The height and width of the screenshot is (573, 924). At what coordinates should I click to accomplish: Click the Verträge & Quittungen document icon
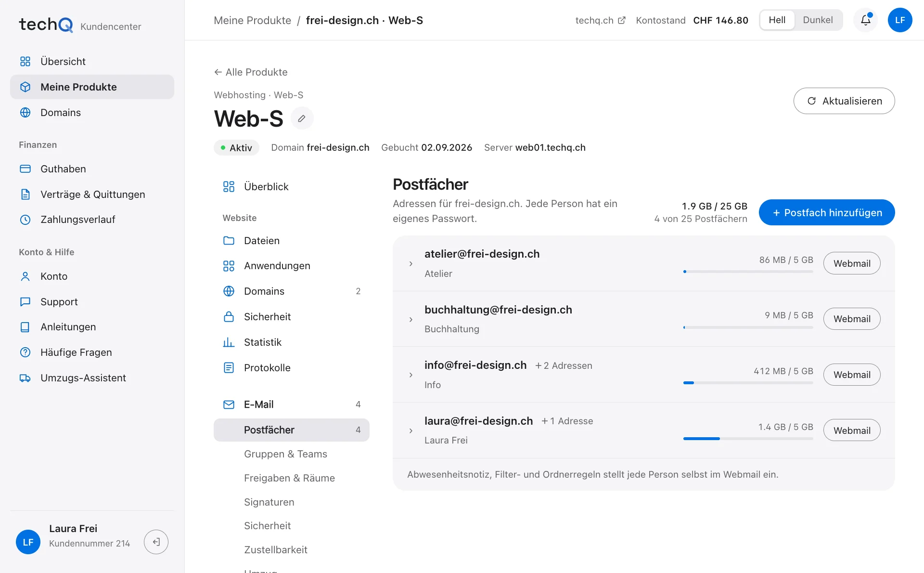[26, 195]
